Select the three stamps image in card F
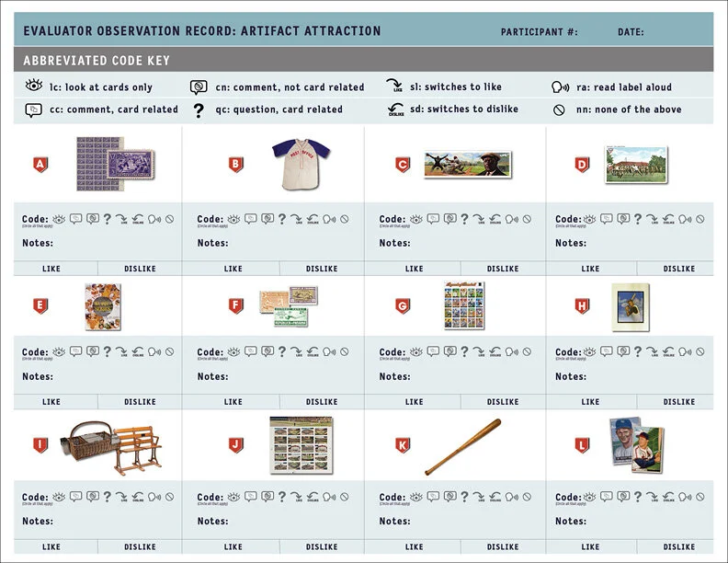 point(289,306)
